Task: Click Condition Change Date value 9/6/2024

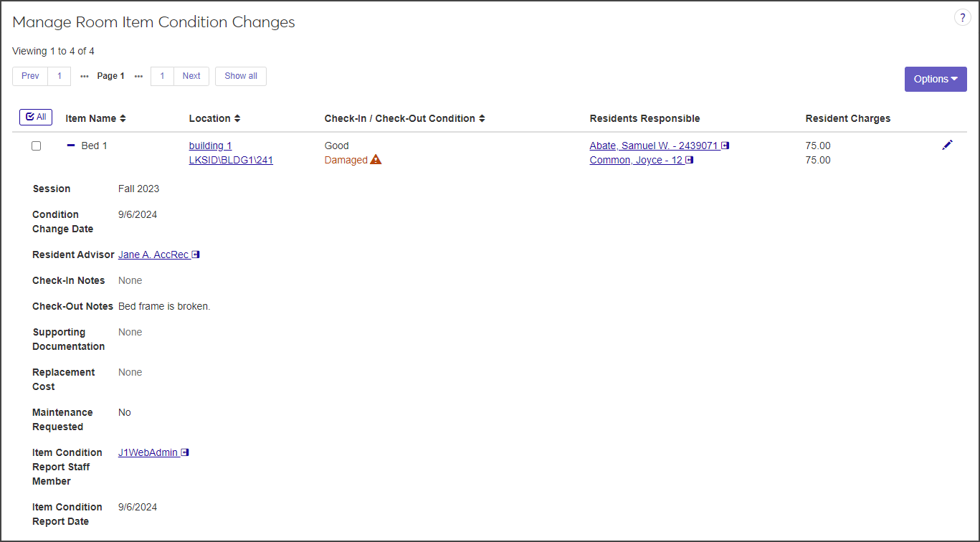Action: point(138,214)
